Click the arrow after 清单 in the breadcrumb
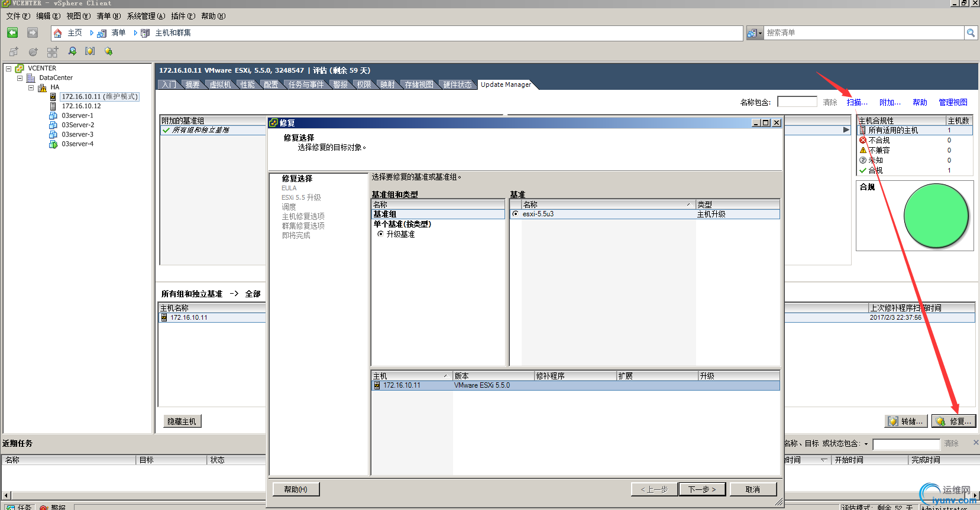 tap(135, 33)
